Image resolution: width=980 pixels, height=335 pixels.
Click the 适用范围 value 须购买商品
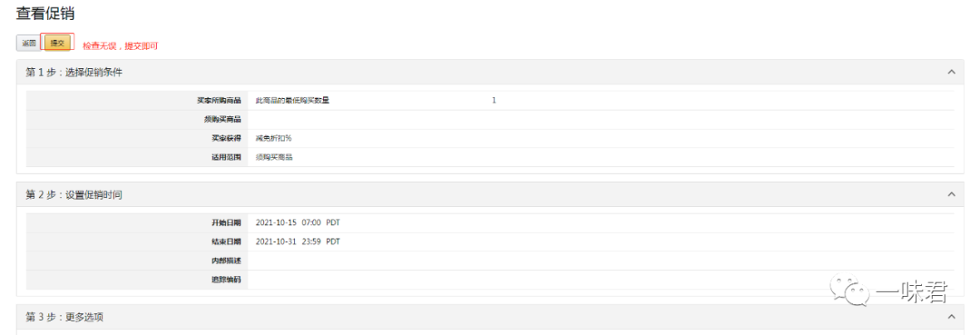274,157
